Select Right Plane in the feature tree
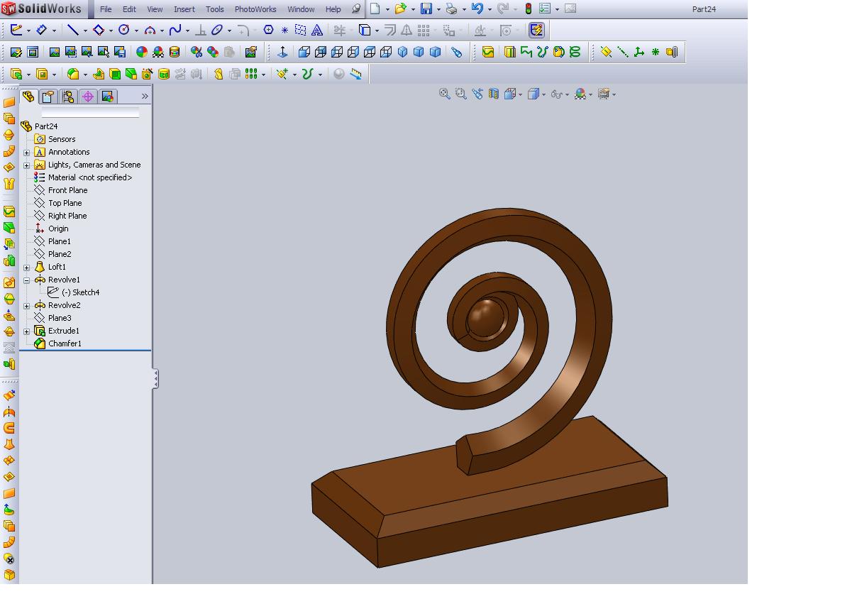Image resolution: width=862 pixels, height=616 pixels. click(x=67, y=216)
